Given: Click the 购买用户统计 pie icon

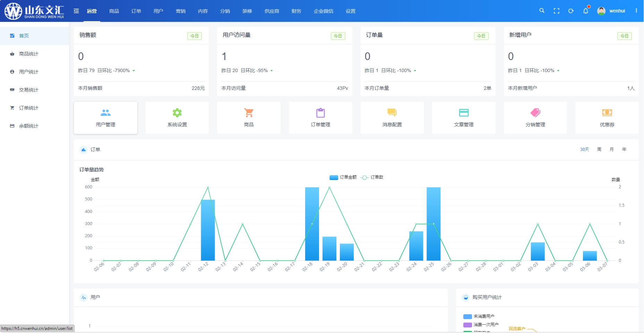Looking at the screenshot, I should pyautogui.click(x=466, y=298).
